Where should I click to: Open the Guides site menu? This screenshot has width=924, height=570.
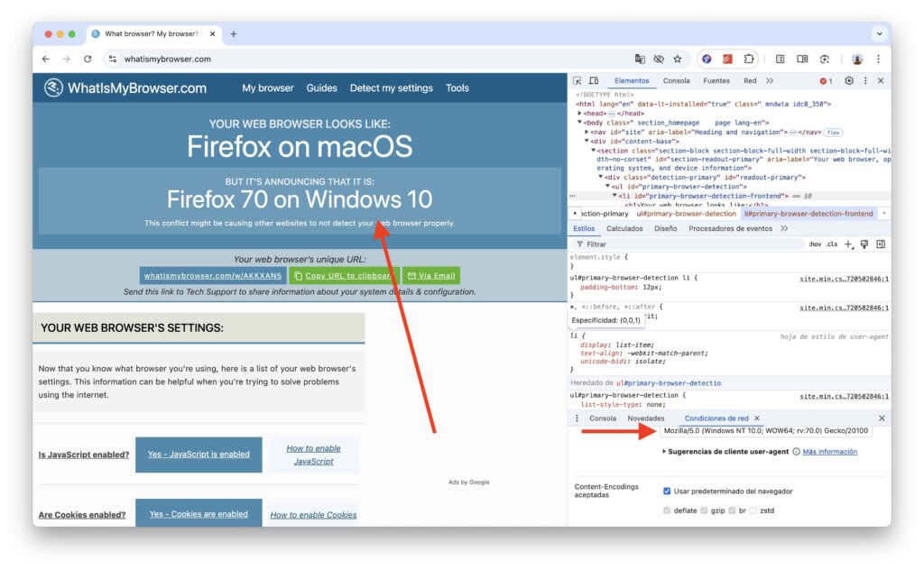coord(322,88)
